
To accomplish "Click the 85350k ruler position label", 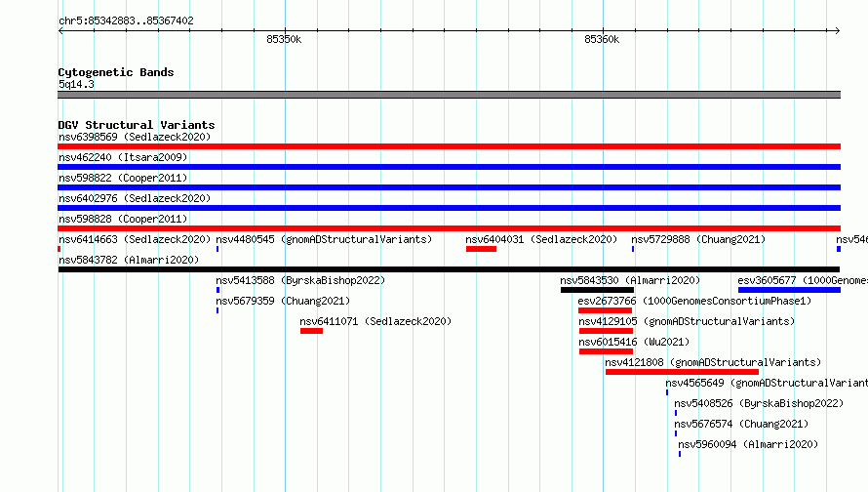I will pyautogui.click(x=284, y=39).
